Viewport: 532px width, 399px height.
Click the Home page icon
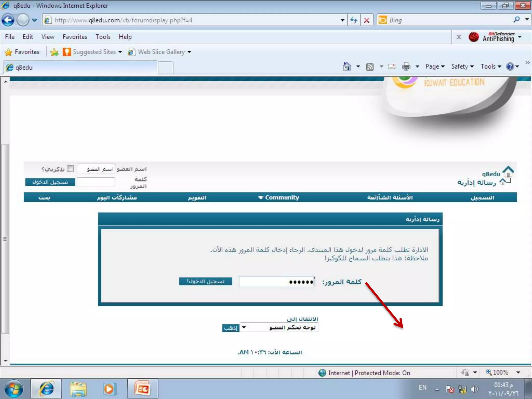click(347, 66)
